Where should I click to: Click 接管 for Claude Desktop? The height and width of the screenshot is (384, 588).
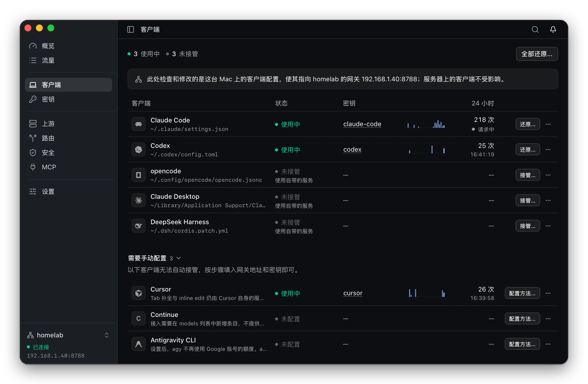click(x=527, y=200)
